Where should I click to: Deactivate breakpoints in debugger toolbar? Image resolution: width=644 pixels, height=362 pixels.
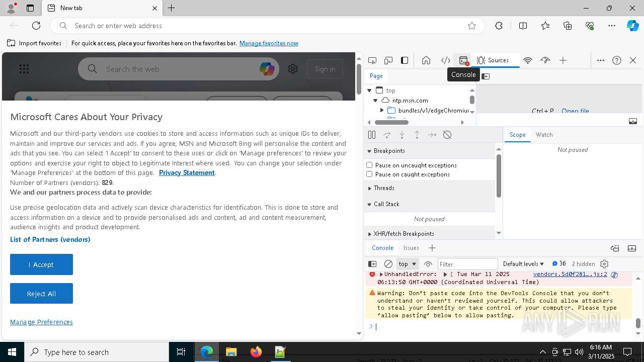pos(447,135)
